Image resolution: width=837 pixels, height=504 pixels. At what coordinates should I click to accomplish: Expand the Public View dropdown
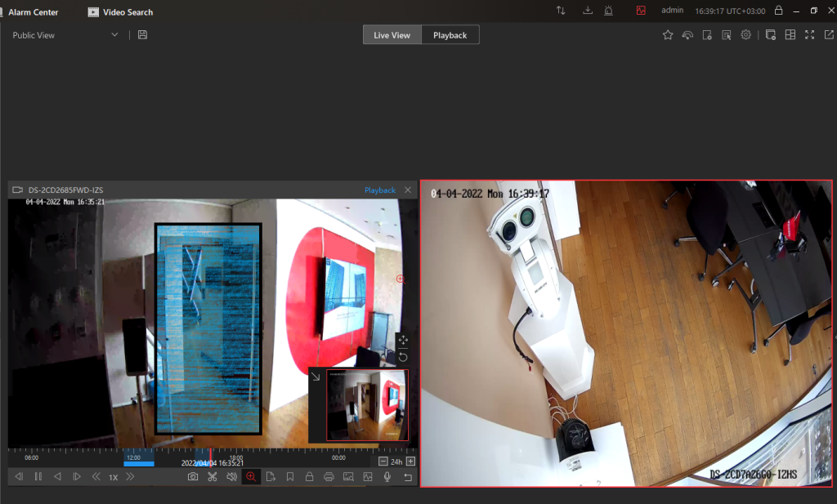(114, 35)
